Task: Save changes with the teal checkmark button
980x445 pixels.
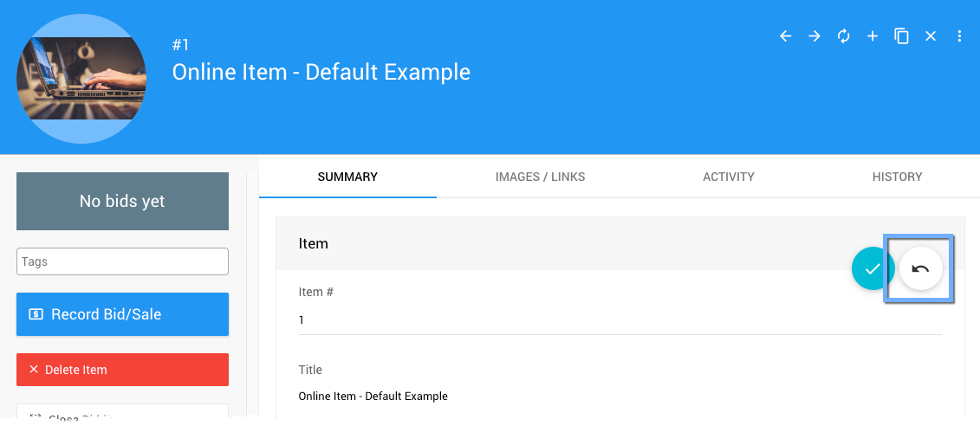Action: point(873,268)
